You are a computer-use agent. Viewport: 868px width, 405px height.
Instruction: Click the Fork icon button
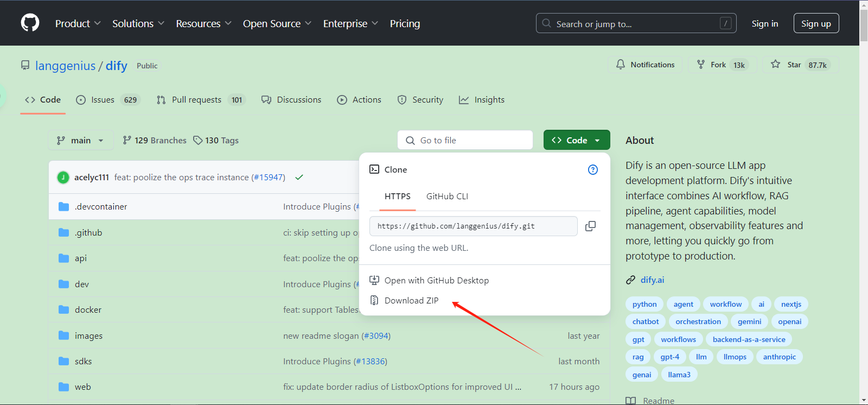click(701, 65)
